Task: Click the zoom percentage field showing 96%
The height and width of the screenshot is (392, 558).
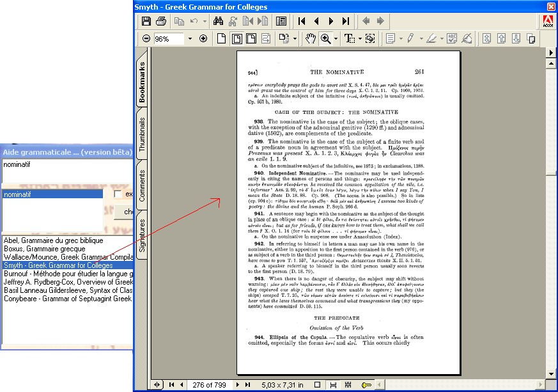Action: click(169, 38)
